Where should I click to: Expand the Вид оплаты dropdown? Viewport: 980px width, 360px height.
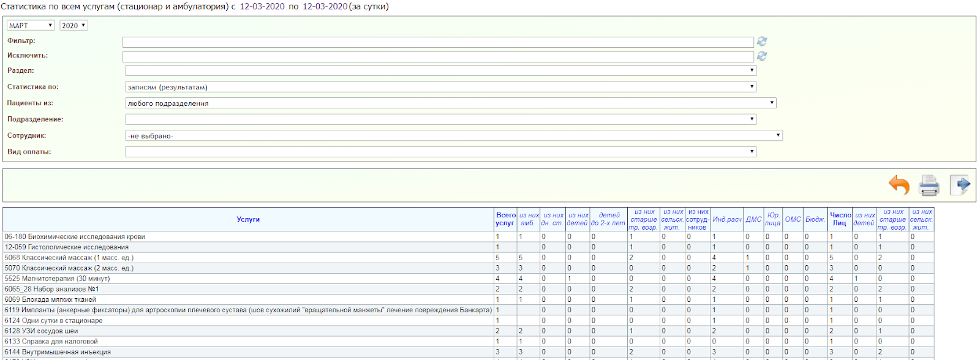440,151
